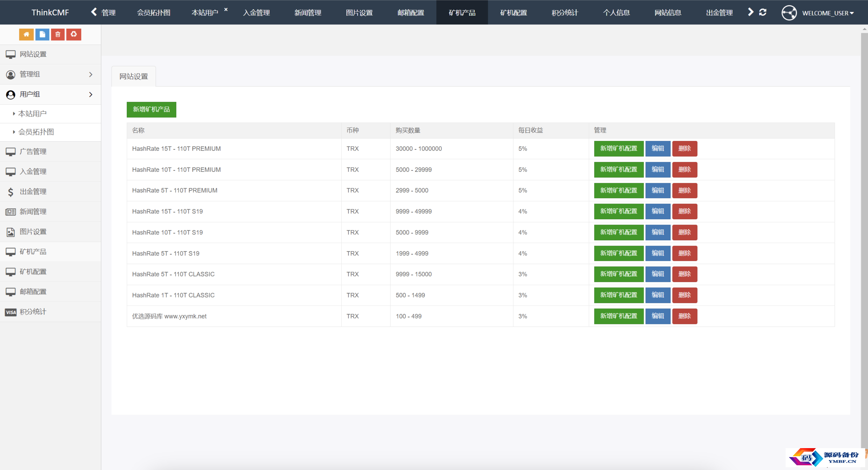Switch to the 矿机配置 top tab
The image size is (868, 470).
click(514, 13)
